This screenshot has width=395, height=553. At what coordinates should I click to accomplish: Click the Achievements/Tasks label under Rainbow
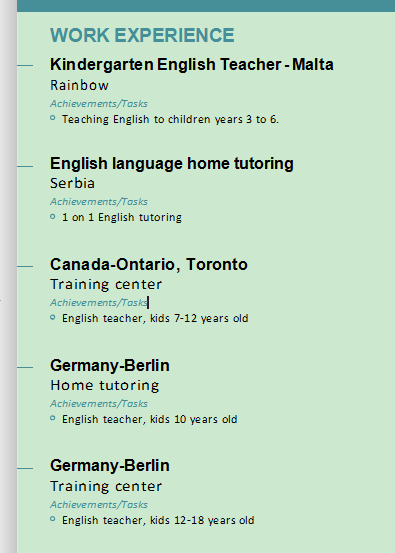[x=99, y=104]
